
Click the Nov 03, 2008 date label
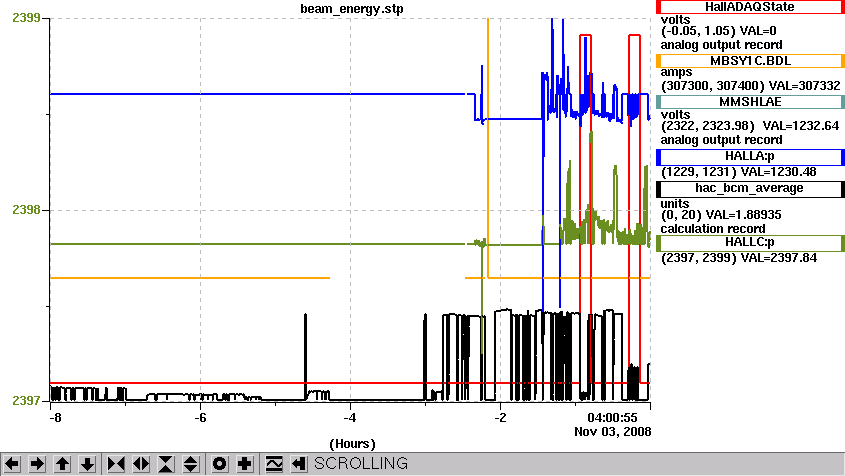pyautogui.click(x=613, y=432)
